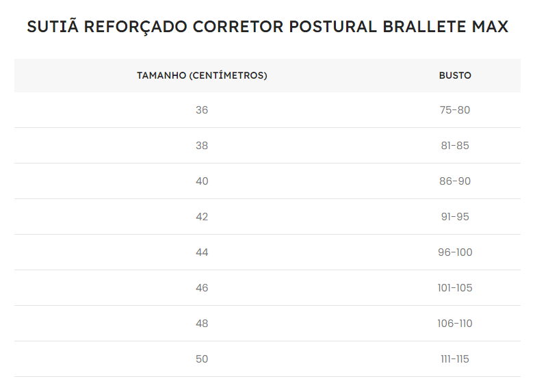Select bust range 75-80 cell

coord(455,110)
